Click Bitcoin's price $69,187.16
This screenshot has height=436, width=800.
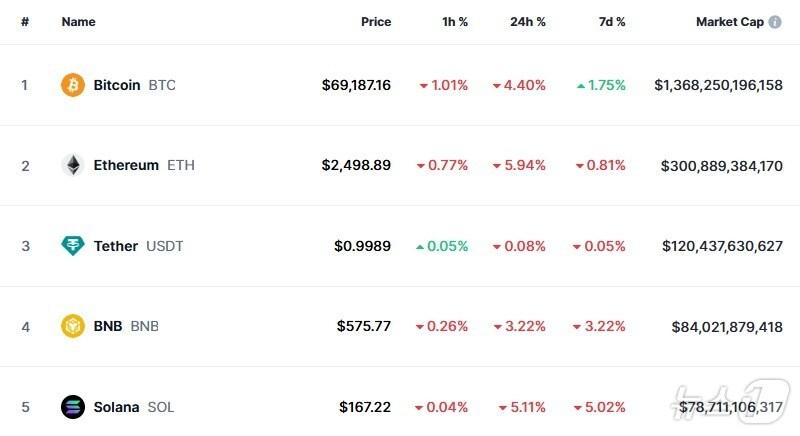356,85
